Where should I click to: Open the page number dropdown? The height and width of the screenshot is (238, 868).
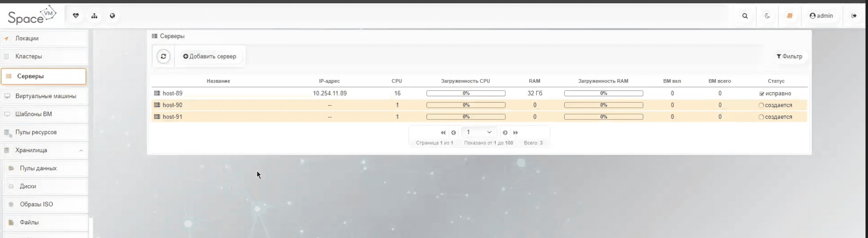point(479,132)
